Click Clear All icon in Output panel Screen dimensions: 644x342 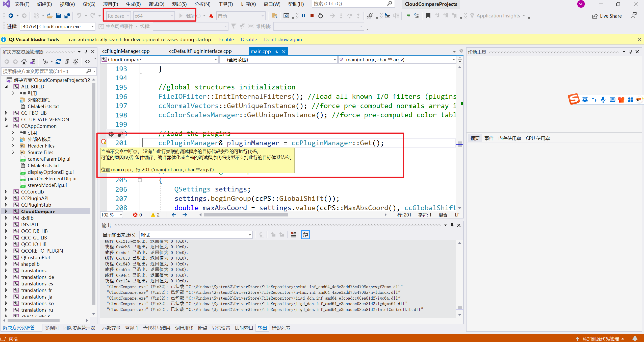pos(293,235)
